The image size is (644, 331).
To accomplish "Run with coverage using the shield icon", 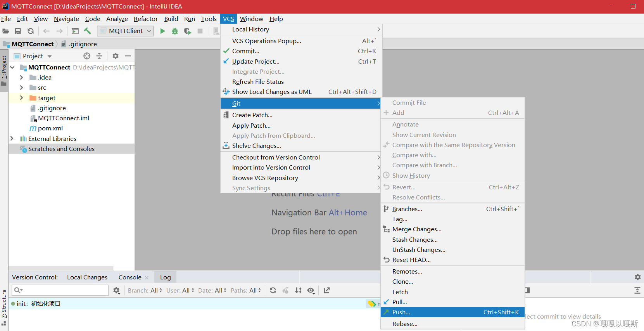I will (x=188, y=31).
